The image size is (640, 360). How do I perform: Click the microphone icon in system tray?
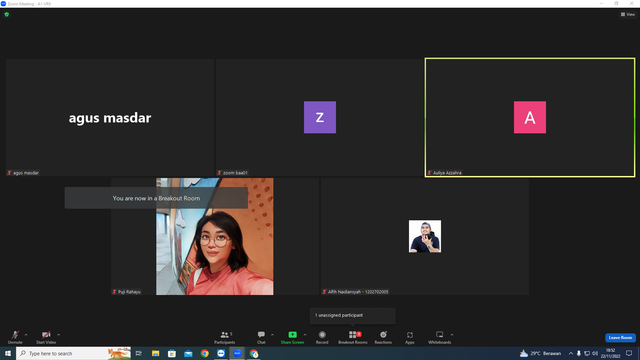(x=578, y=353)
